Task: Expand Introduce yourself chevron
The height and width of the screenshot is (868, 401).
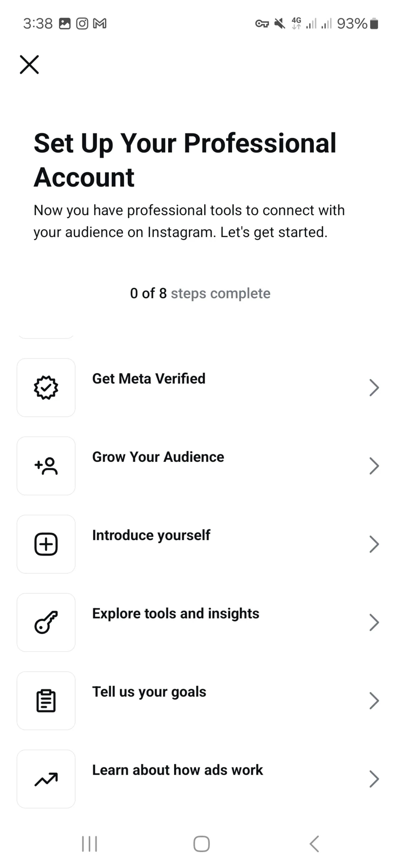Action: (374, 544)
